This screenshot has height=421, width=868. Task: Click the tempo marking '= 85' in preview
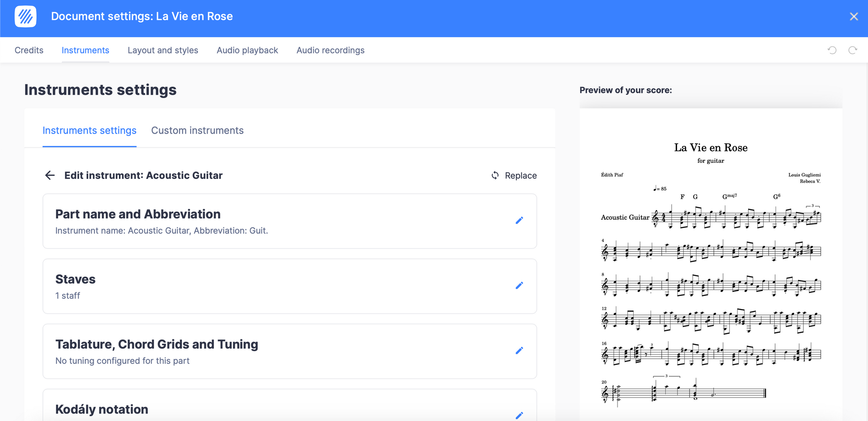coord(660,189)
